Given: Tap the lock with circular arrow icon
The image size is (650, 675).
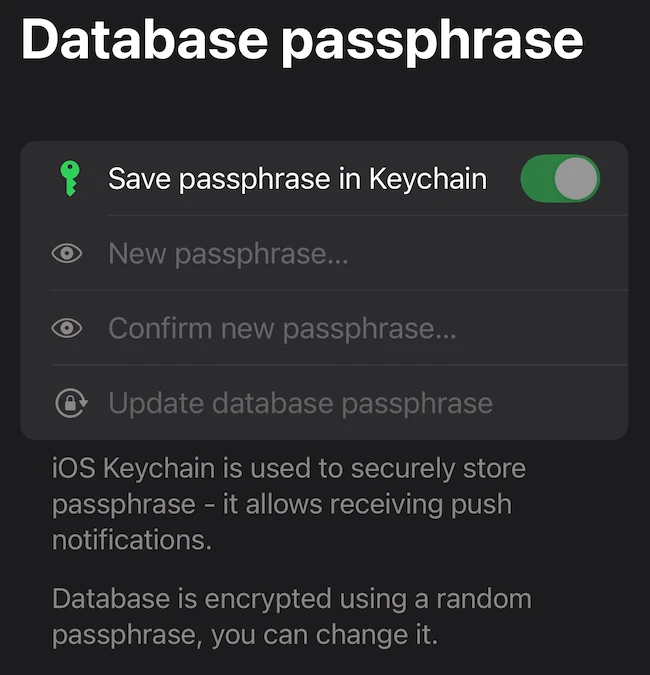Looking at the screenshot, I should click(x=71, y=403).
